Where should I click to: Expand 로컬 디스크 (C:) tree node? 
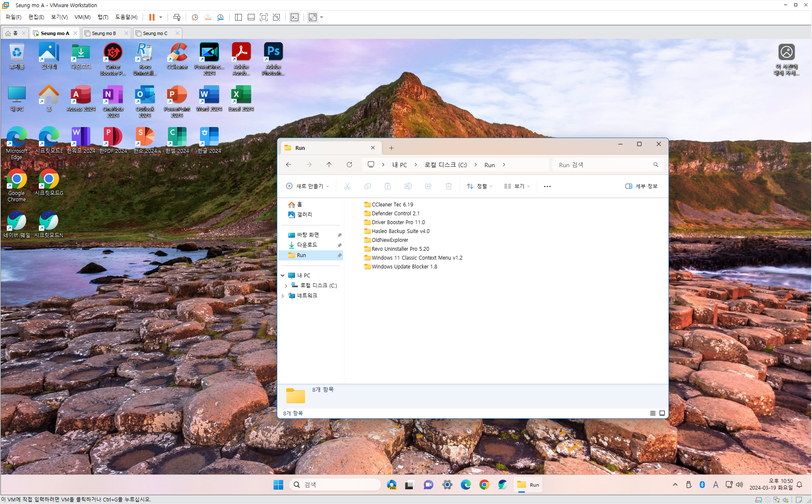tap(286, 286)
